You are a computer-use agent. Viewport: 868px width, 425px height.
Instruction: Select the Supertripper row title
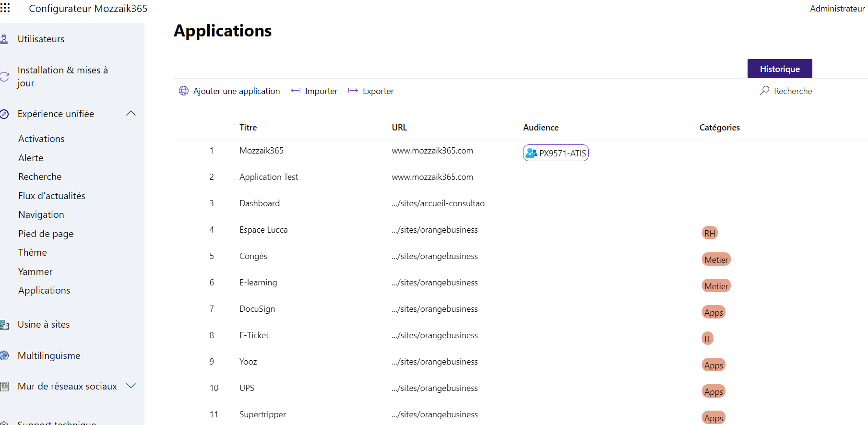coord(262,414)
